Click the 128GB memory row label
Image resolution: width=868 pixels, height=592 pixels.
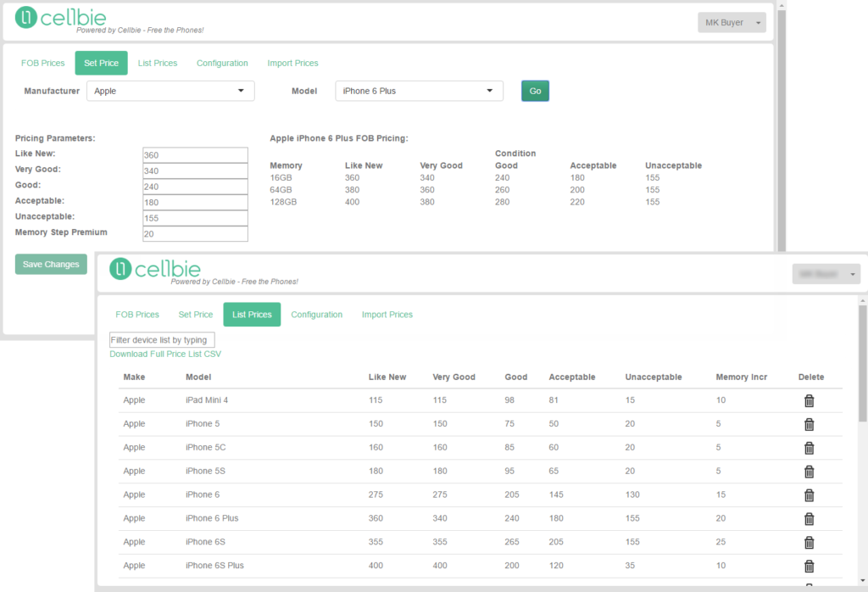coord(283,202)
